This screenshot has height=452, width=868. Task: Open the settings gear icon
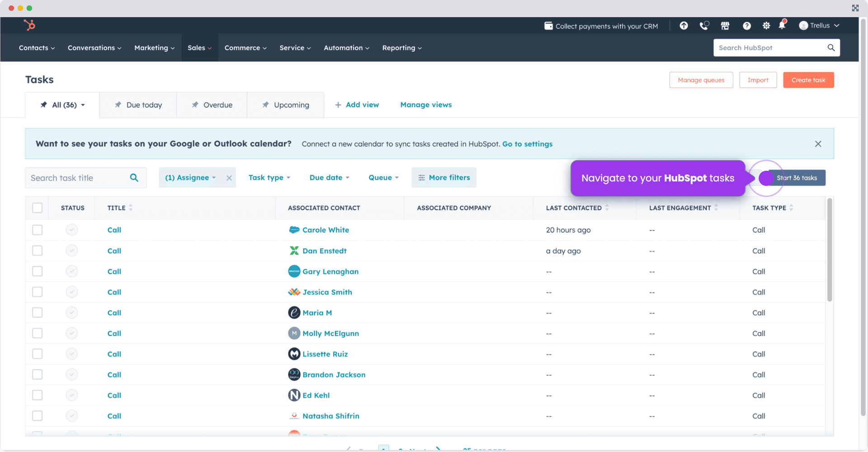click(766, 26)
